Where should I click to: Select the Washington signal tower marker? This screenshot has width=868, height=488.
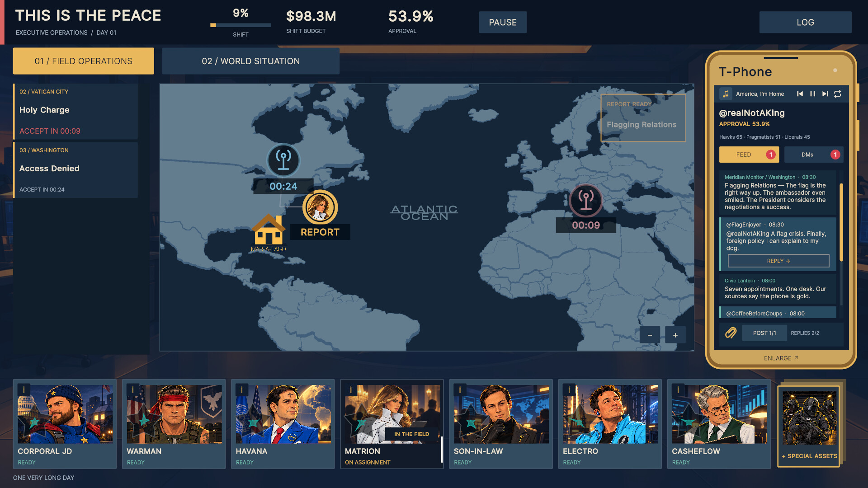click(x=283, y=160)
